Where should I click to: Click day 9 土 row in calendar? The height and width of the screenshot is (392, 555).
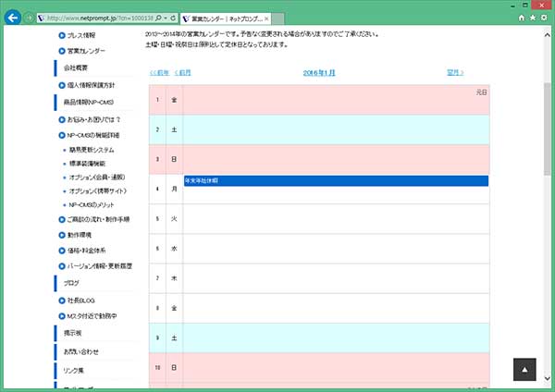(319, 337)
